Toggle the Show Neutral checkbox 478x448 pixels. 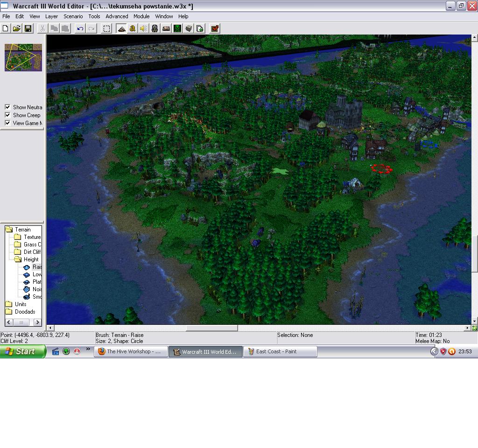pos(7,107)
